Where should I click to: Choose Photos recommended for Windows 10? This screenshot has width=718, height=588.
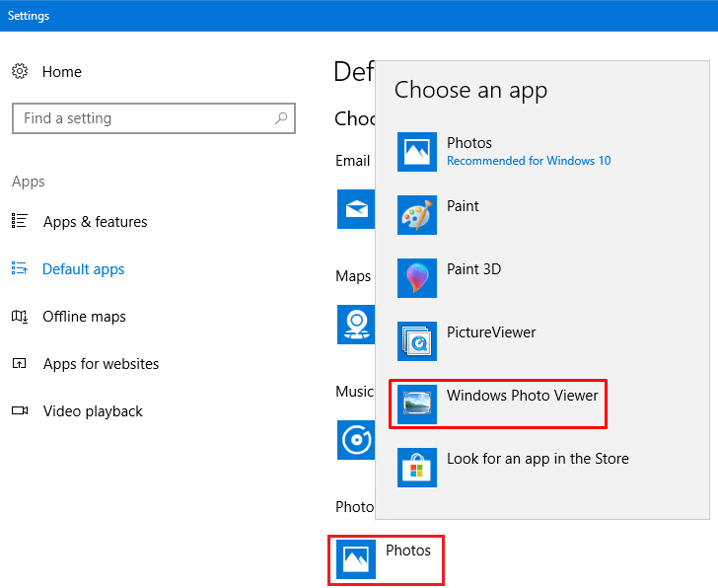(x=504, y=152)
